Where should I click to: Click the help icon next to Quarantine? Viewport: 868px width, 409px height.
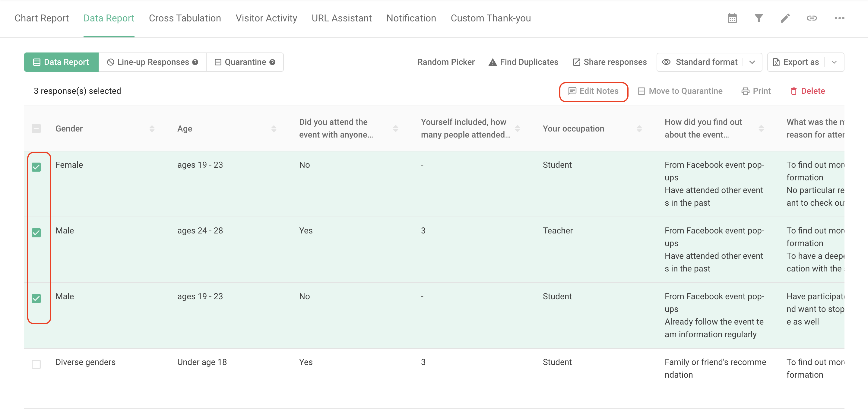272,62
